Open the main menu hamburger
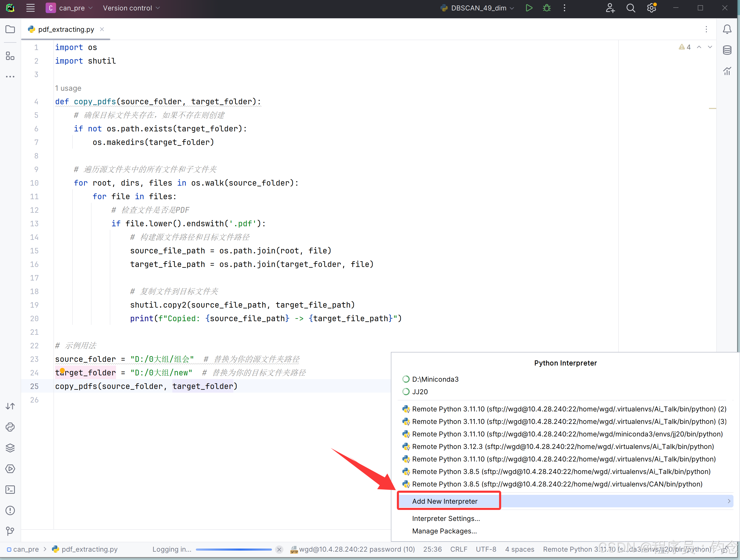This screenshot has width=740, height=560. (x=31, y=8)
